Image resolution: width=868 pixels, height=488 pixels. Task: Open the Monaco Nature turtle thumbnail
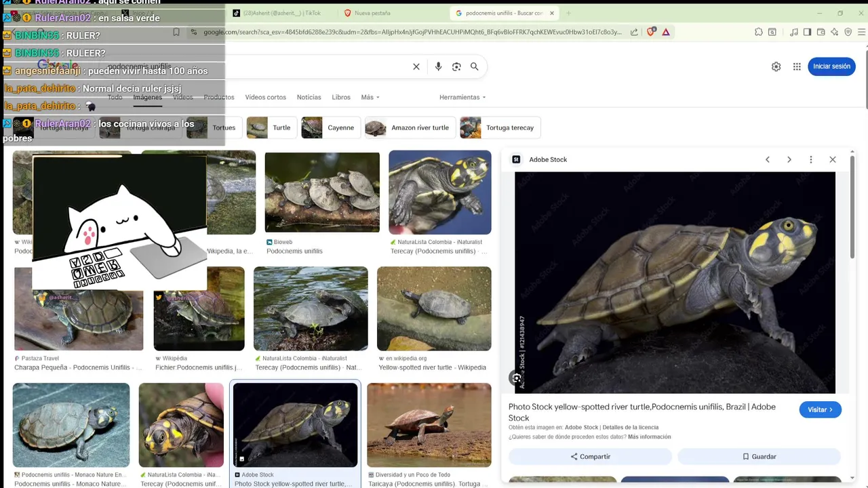click(x=71, y=424)
